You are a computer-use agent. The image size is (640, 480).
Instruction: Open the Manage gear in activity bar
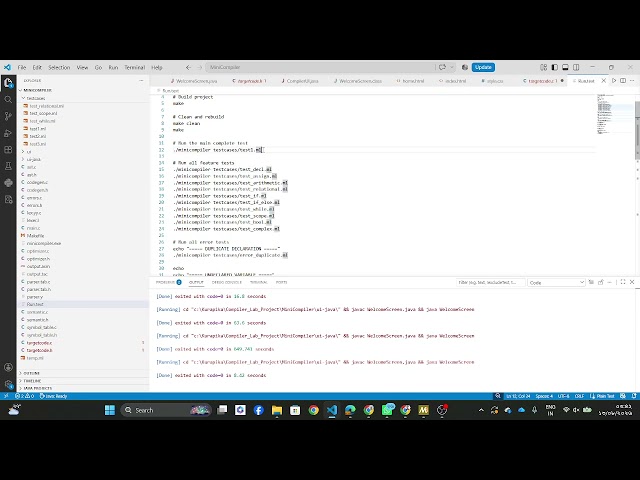coord(8,384)
